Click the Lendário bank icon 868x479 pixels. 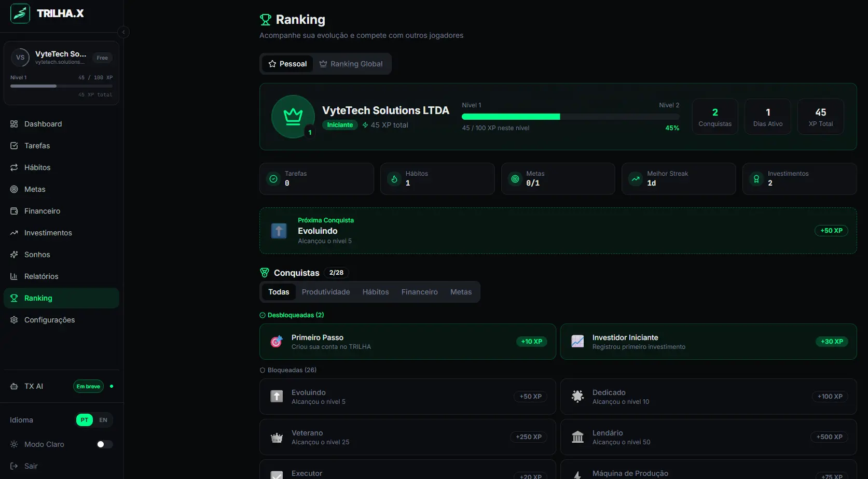point(577,437)
